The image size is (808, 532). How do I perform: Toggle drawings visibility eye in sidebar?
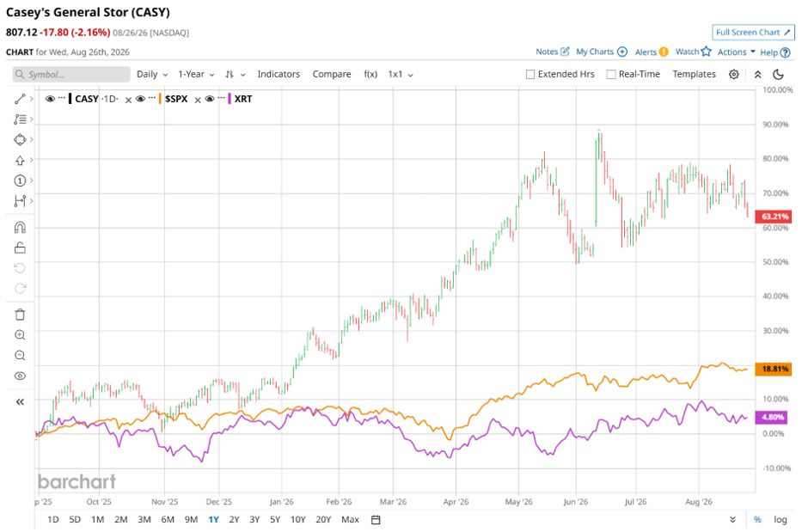pyautogui.click(x=20, y=376)
